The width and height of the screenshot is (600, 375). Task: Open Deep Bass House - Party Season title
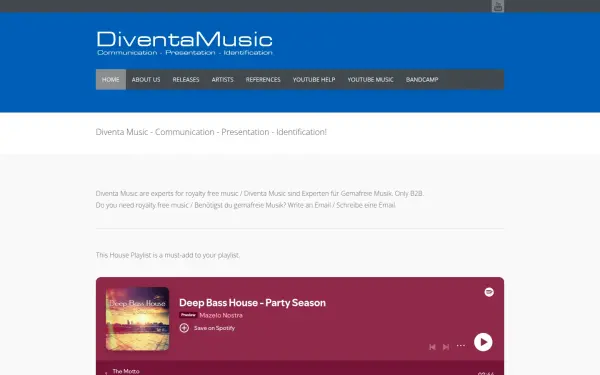[252, 303]
